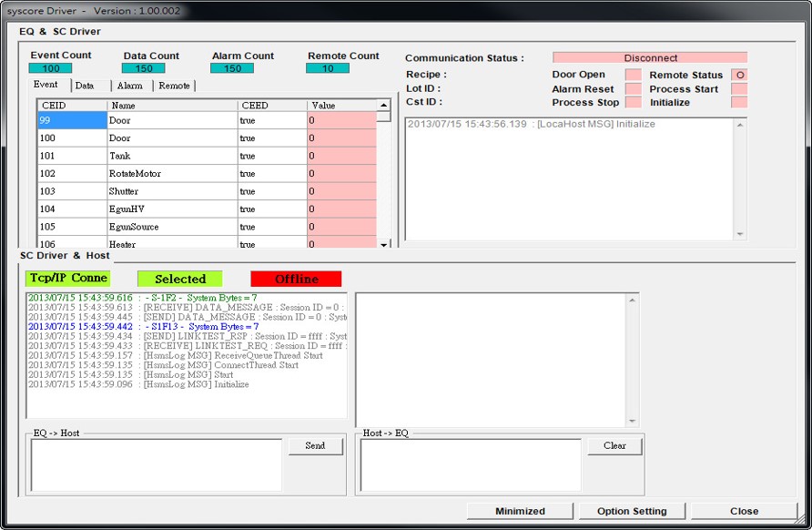Screen dimensions: 812x530
Task: Click the Minimized button
Action: pos(520,511)
